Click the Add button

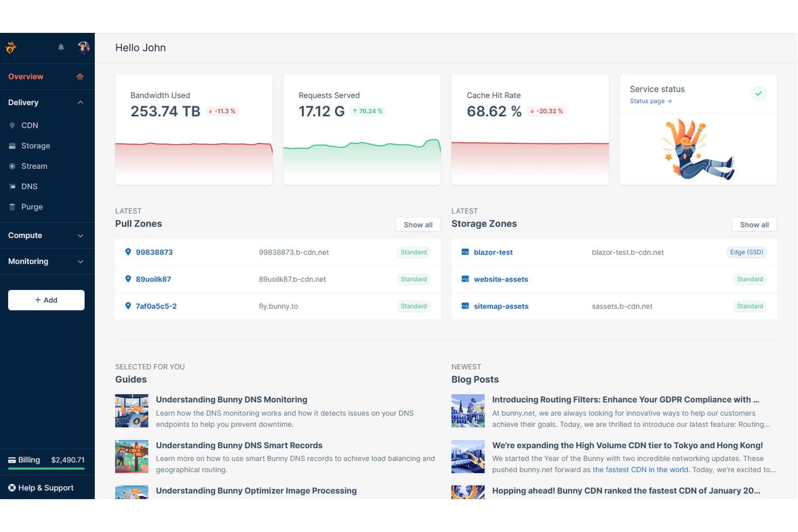pos(46,300)
